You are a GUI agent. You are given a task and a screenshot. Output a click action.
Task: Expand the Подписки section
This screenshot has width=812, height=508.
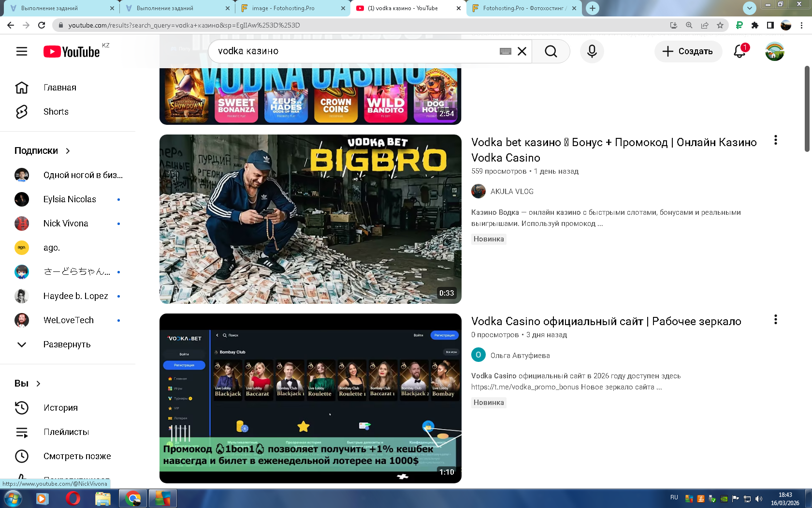[x=42, y=151]
